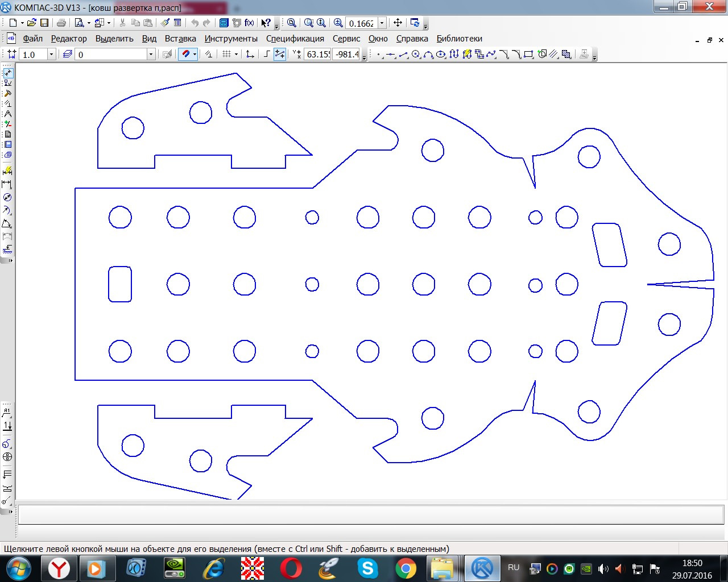The width and height of the screenshot is (728, 582).
Task: Select the Circle tool
Action: [x=416, y=55]
